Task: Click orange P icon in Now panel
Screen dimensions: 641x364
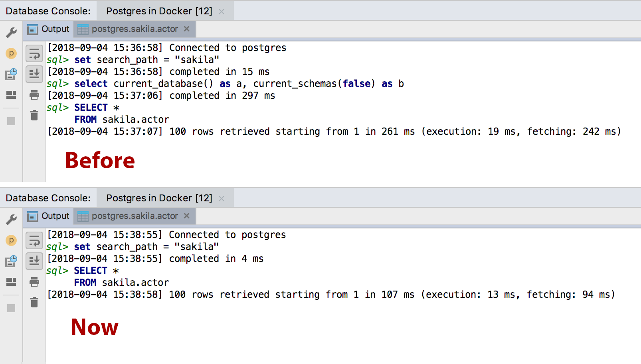Action: pyautogui.click(x=11, y=240)
